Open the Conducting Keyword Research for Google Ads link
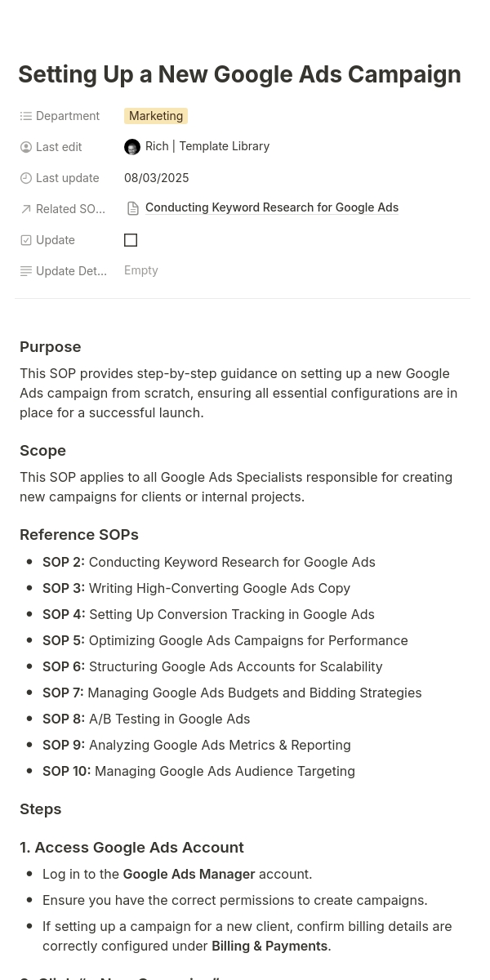Viewport: 490px width, 980px height. coord(272,207)
